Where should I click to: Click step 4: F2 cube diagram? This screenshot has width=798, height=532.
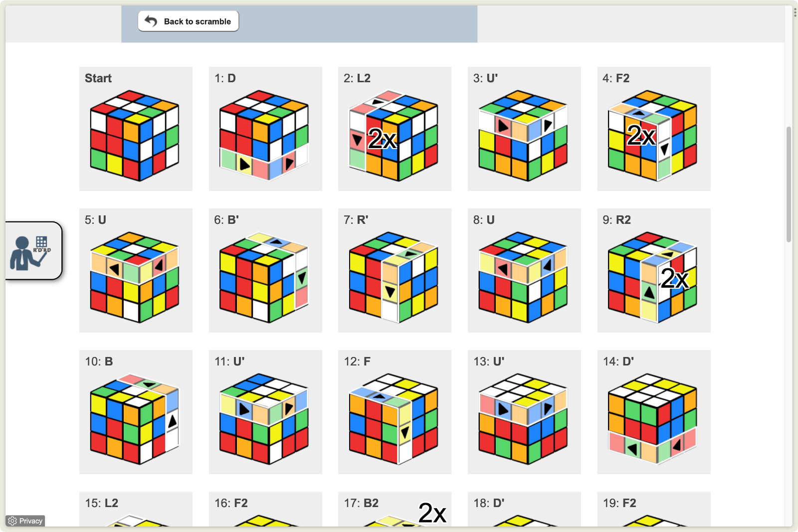653,135
